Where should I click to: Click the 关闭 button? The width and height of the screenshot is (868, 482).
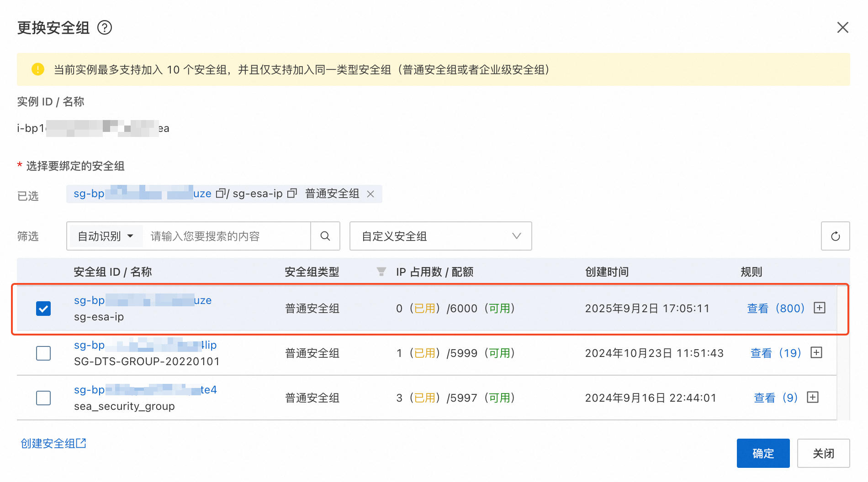[824, 453]
